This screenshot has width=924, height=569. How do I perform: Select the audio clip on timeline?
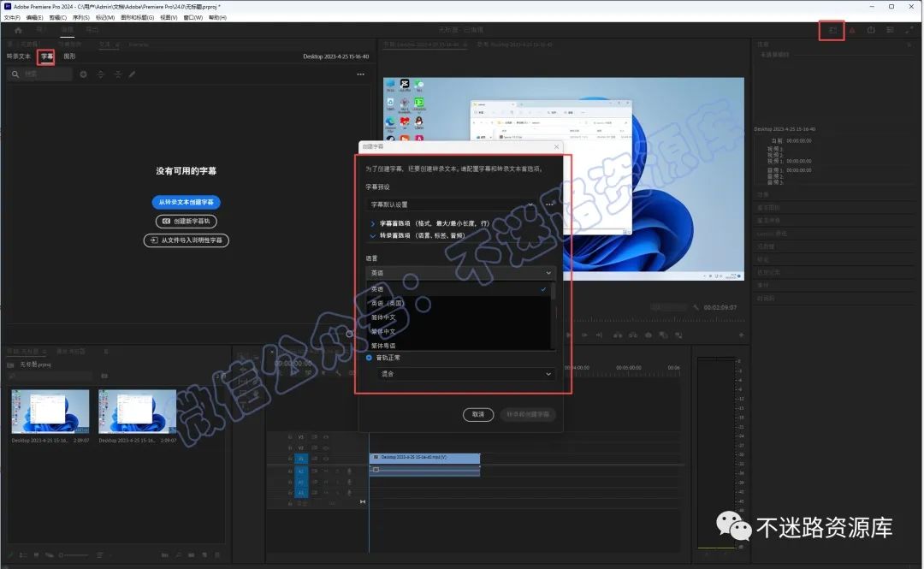coord(425,470)
